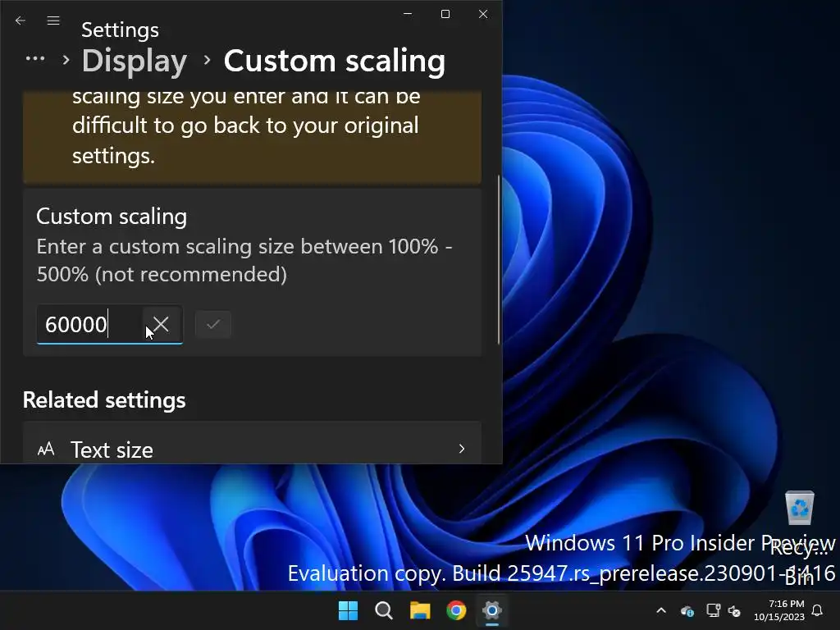The width and height of the screenshot is (840, 630).
Task: Close the Settings window
Action: tap(483, 14)
